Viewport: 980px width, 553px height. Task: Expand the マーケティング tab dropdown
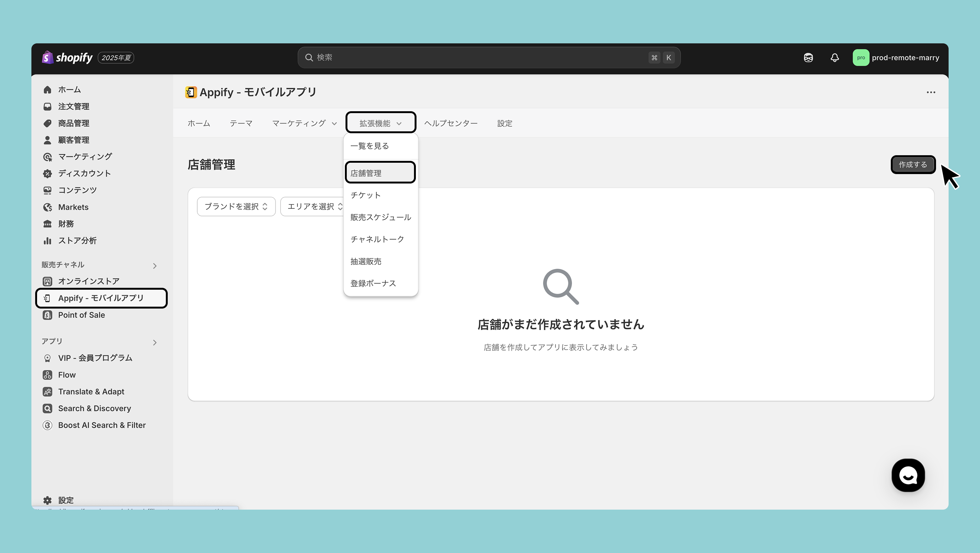[304, 123]
